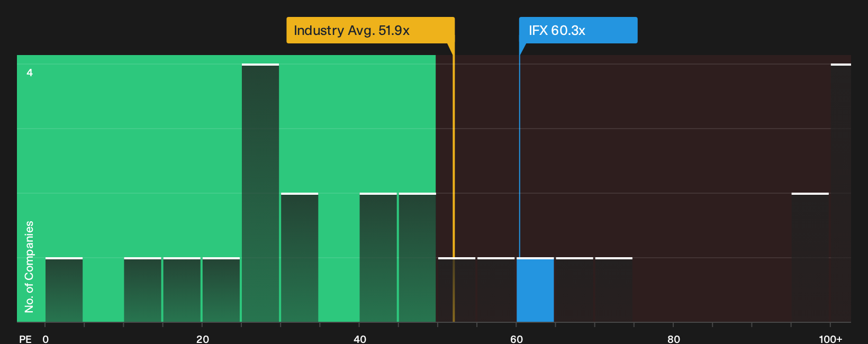Click the histogram bar at PE 0-5
The image size is (868, 344).
[x=64, y=290]
